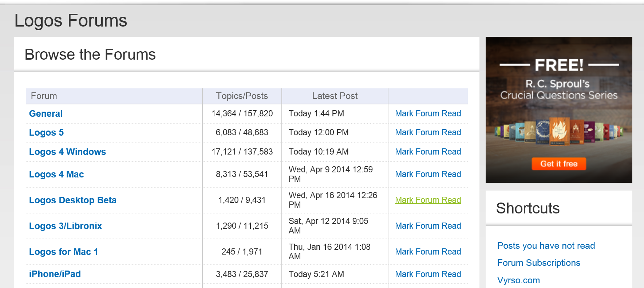Mark Logos 4 Windows forum as read
The height and width of the screenshot is (288, 644).
click(428, 152)
